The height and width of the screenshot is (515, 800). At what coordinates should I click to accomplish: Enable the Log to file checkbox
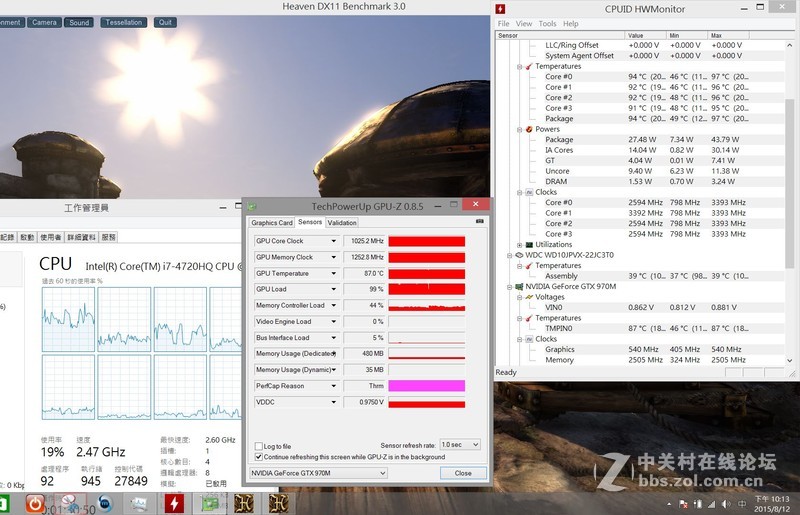258,446
